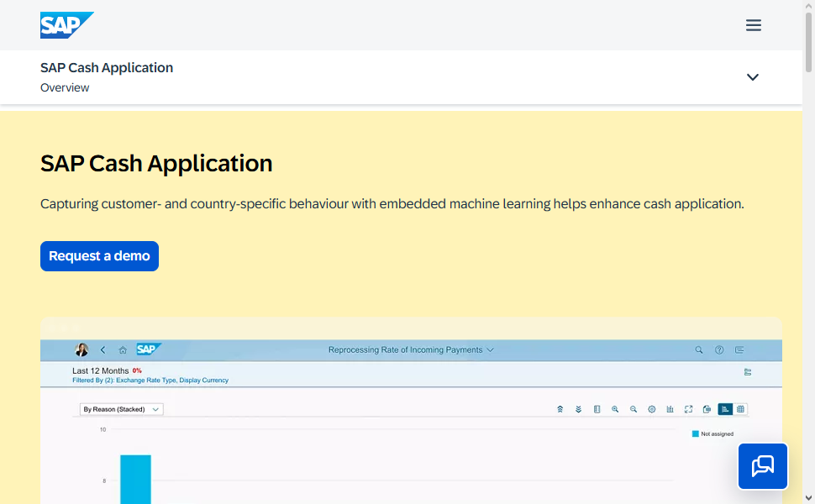Open the By Reason (Stacked) dropdown
This screenshot has height=504, width=815.
point(121,409)
